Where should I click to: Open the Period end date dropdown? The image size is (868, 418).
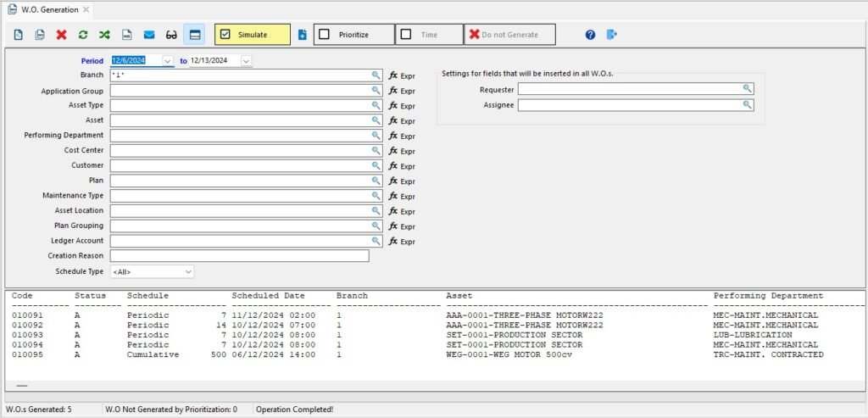(x=247, y=60)
